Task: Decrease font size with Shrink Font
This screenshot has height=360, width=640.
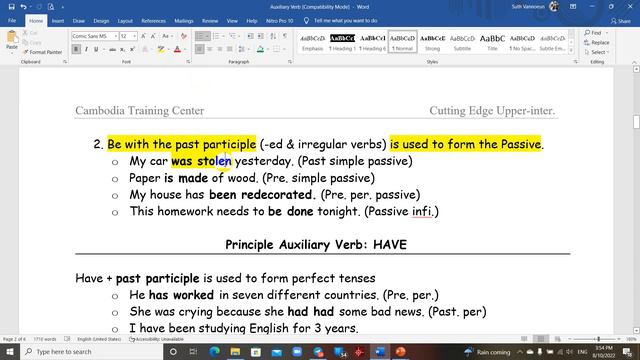Action: tap(153, 36)
